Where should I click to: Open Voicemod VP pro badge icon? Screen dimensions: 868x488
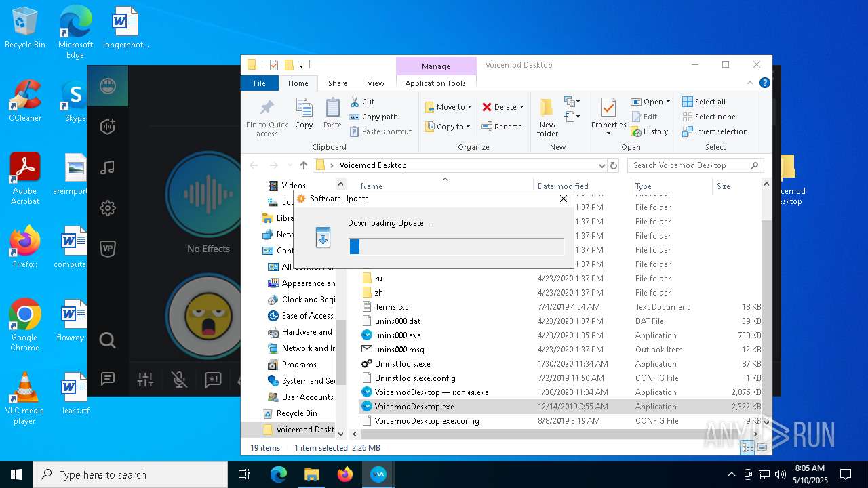pos(108,249)
